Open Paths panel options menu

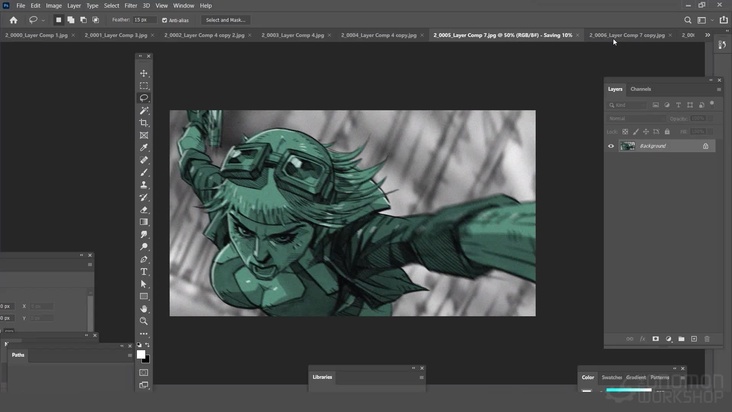coord(130,356)
